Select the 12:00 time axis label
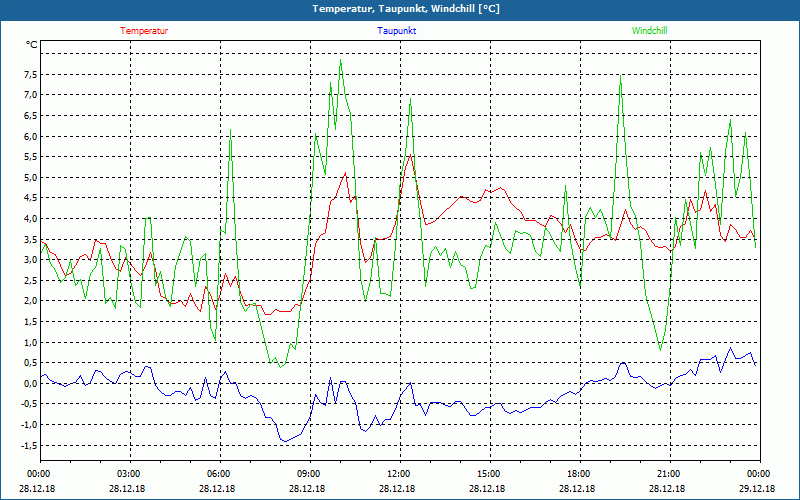The width and height of the screenshot is (800, 500). [x=398, y=474]
